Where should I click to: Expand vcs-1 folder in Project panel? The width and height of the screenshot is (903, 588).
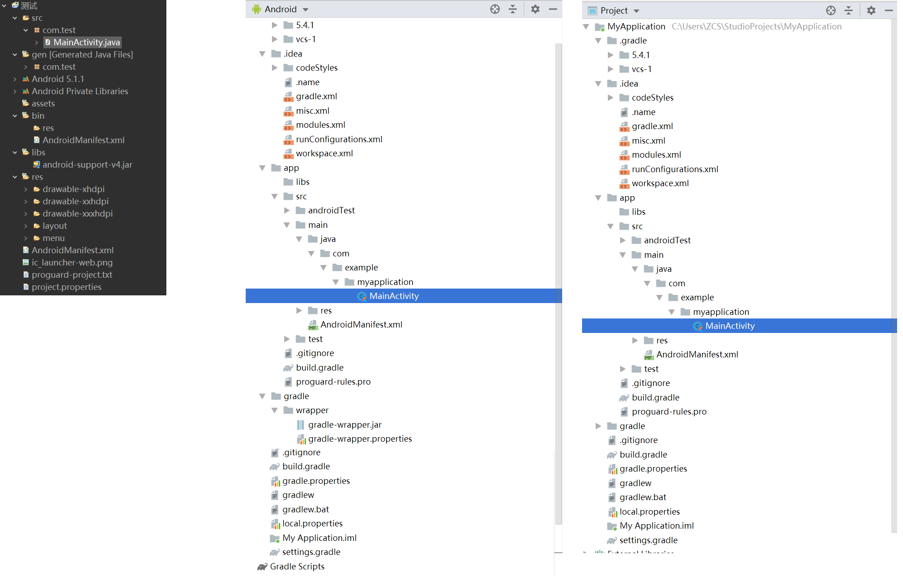click(610, 69)
